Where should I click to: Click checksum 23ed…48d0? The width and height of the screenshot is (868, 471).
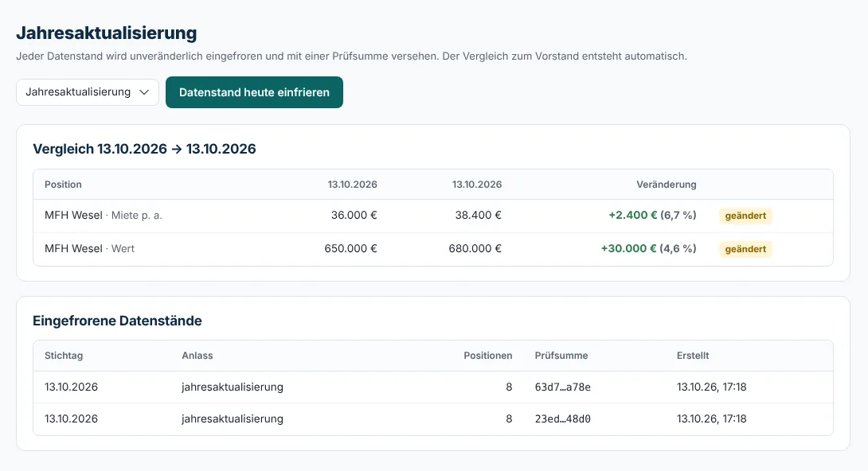tap(562, 419)
